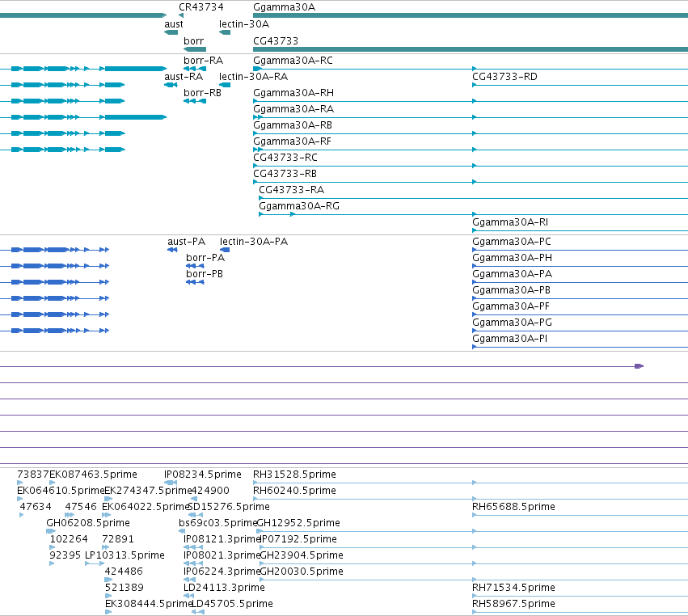Select the Ggamma30A-PA protein label

[512, 274]
